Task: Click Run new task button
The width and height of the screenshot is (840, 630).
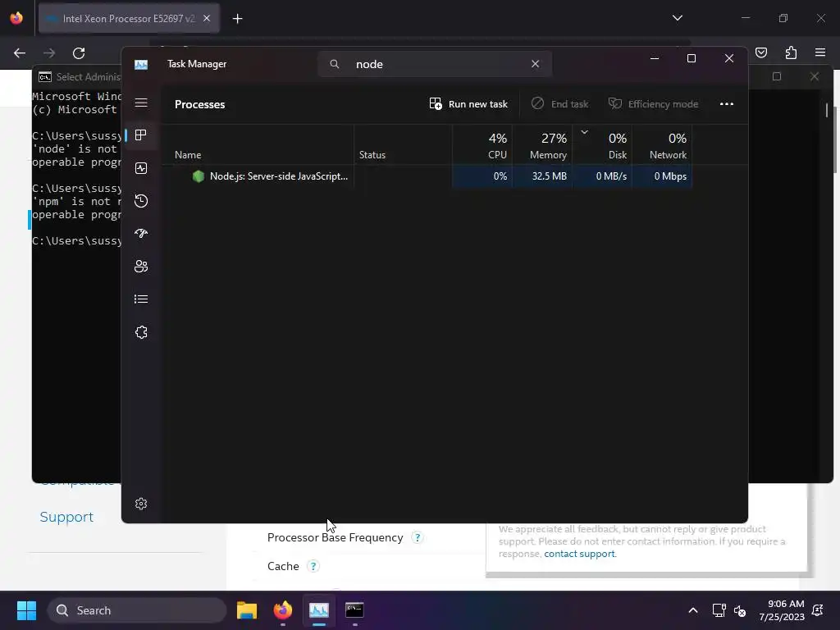Action: point(468,104)
